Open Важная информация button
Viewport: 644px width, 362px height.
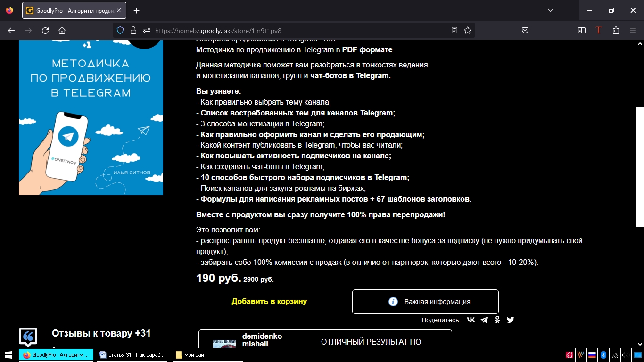click(425, 302)
